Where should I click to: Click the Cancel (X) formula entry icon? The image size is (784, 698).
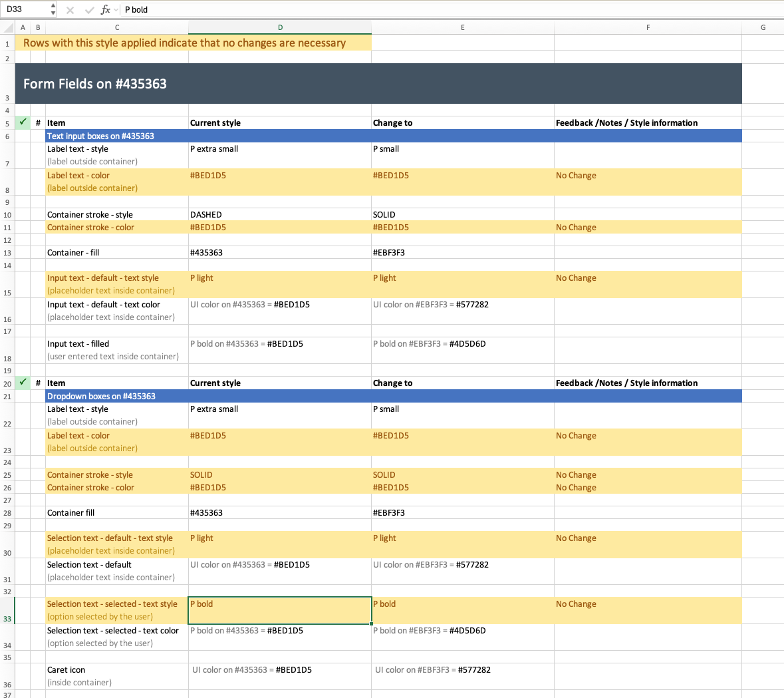70,10
